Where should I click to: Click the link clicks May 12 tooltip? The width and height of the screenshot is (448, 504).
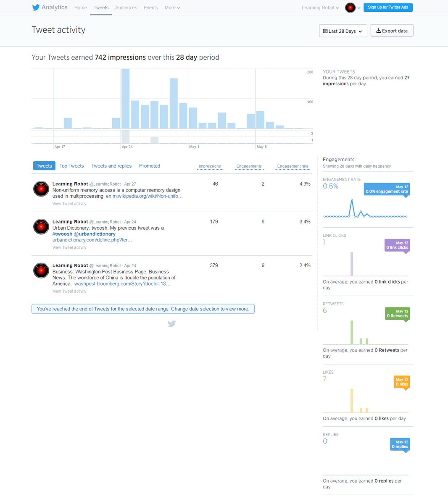click(397, 245)
